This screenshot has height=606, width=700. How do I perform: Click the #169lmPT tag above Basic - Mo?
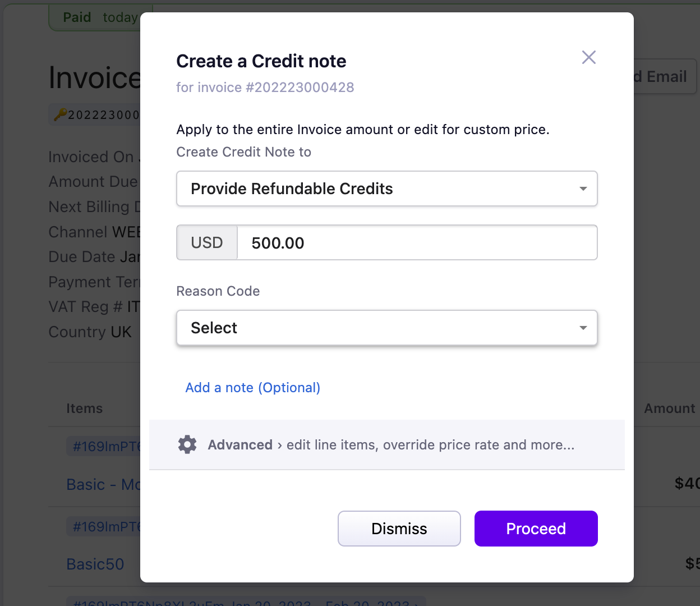coord(103,446)
